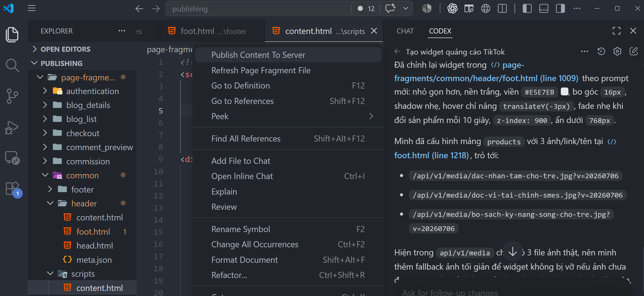Image resolution: width=644 pixels, height=296 pixels.
Task: Switch to the CODEX tab
Action: [440, 31]
